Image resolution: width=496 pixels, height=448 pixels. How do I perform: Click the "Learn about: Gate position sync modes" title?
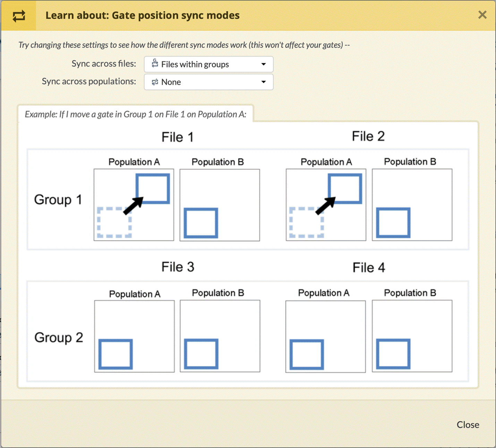143,16
